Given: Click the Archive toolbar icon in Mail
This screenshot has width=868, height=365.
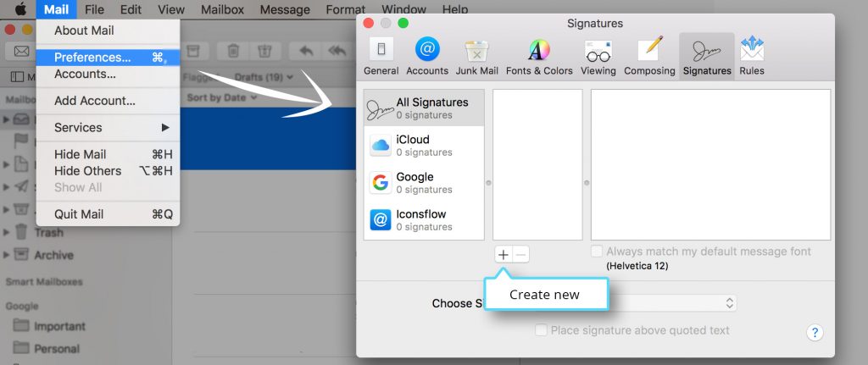Looking at the screenshot, I should 192,51.
